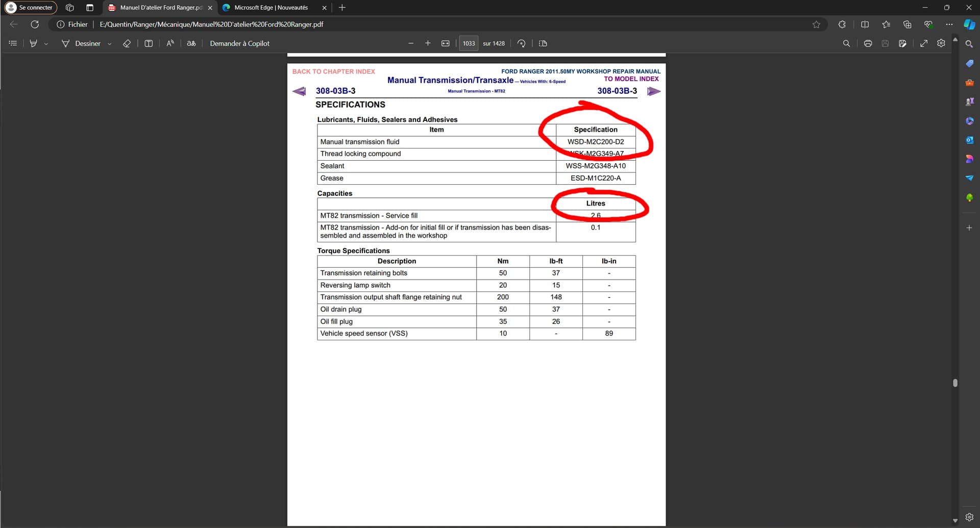Open a new browser tab
Image resolution: width=980 pixels, height=528 pixels.
point(342,8)
